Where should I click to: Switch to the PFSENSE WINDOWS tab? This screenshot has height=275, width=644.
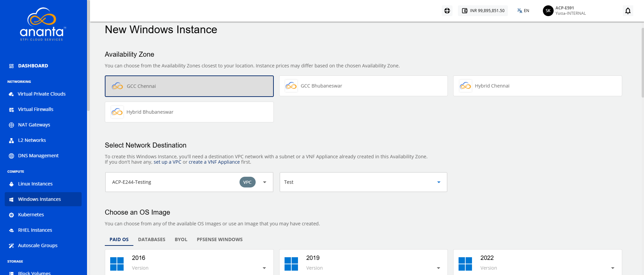coord(220,239)
